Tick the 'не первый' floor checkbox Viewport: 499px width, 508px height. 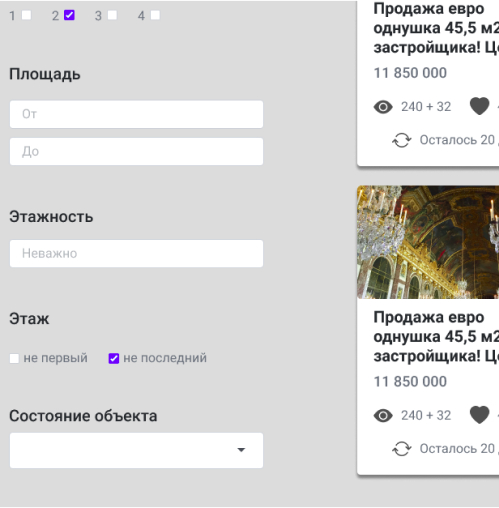click(x=14, y=359)
